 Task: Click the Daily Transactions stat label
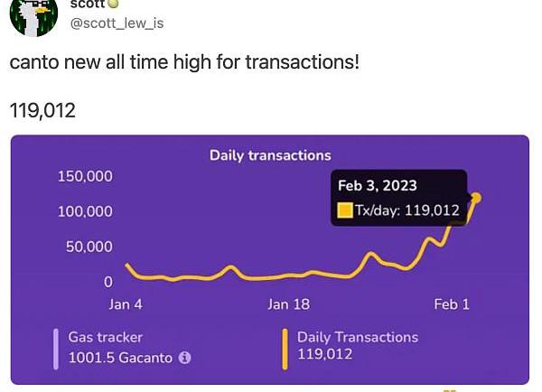pyautogui.click(x=358, y=337)
